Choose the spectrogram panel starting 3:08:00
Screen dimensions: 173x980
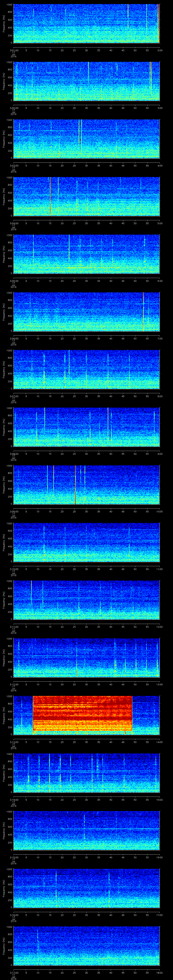(87, 427)
